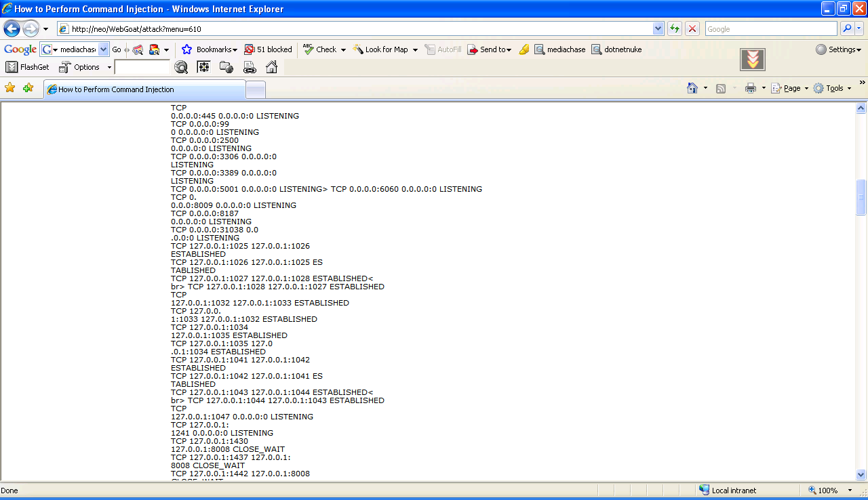Screen dimensions: 868x500
Task: Toggle the 51 blocked popup blocker
Action: coord(268,49)
